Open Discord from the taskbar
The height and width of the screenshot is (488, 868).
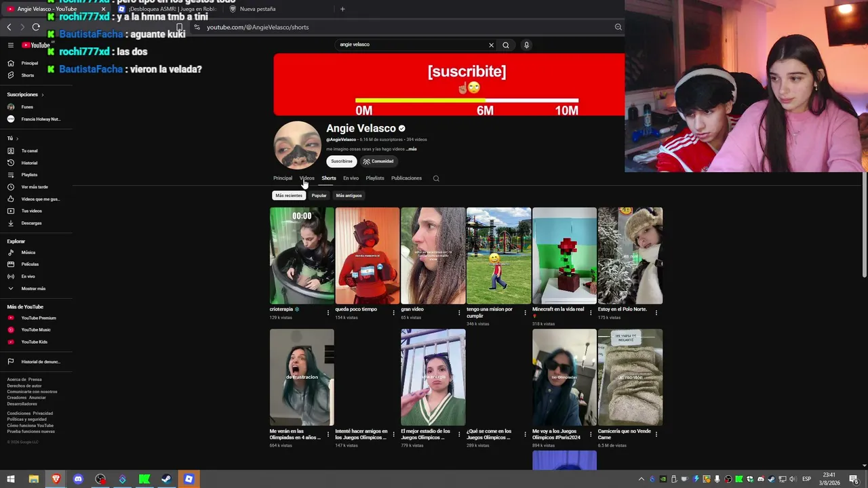coord(78,479)
